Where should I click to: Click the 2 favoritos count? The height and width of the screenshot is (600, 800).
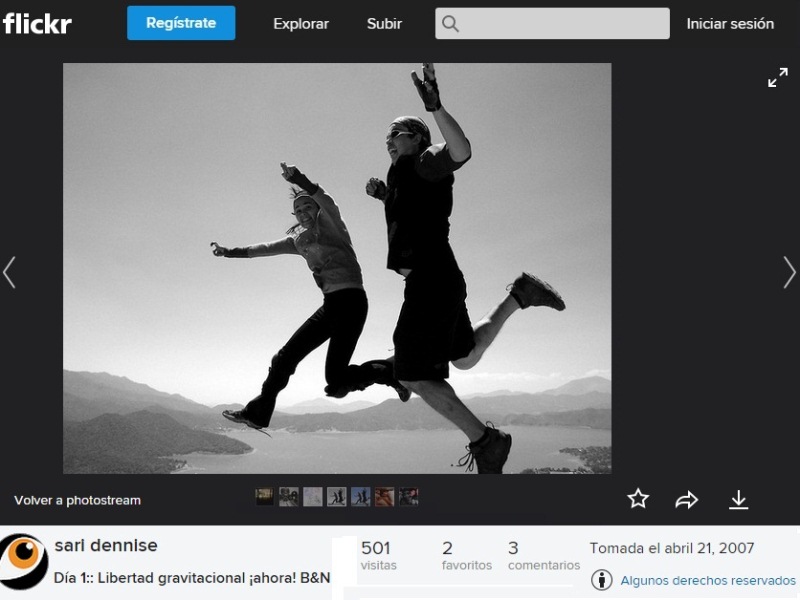pyautogui.click(x=466, y=555)
